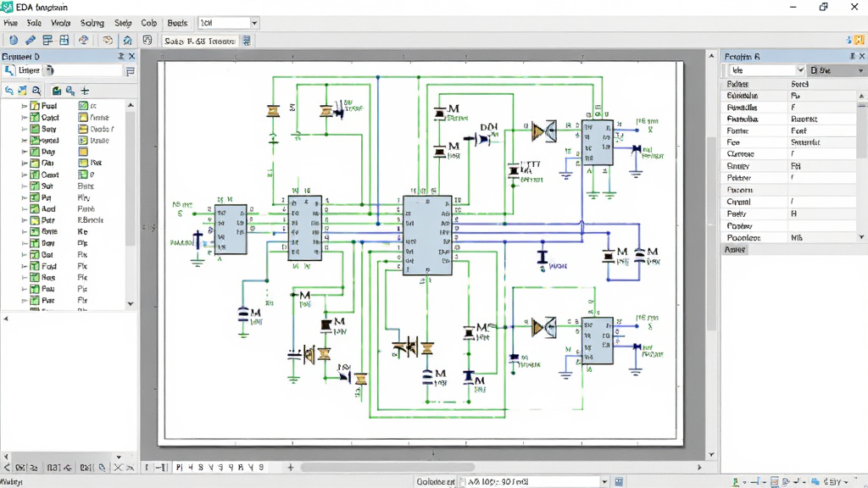Click the down arrow of the schematic vertical scrollbar

[x=711, y=454]
